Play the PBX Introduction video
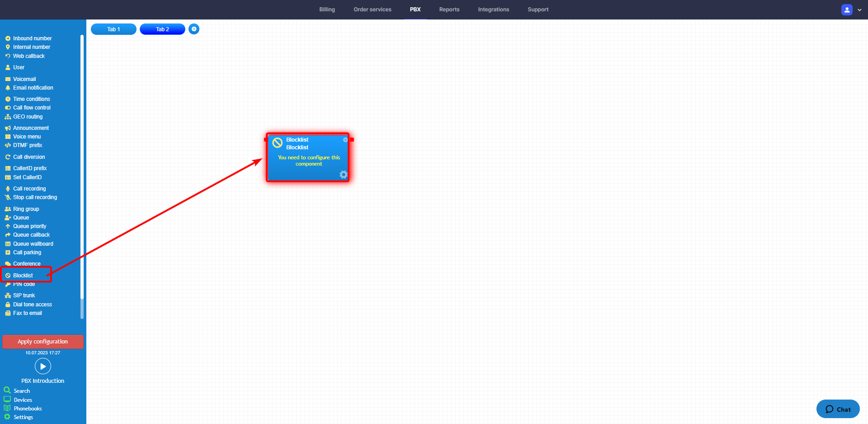This screenshot has height=424, width=868. [43, 366]
